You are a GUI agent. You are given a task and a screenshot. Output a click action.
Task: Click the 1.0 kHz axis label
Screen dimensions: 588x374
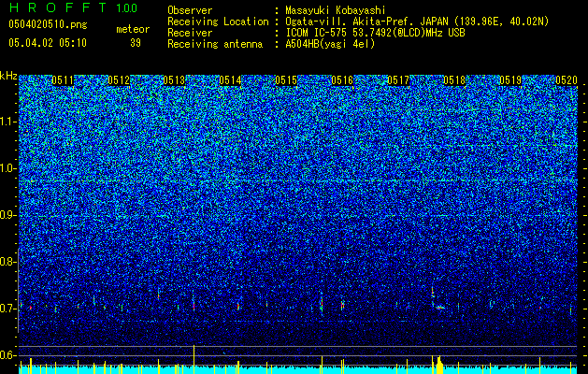[8, 168]
